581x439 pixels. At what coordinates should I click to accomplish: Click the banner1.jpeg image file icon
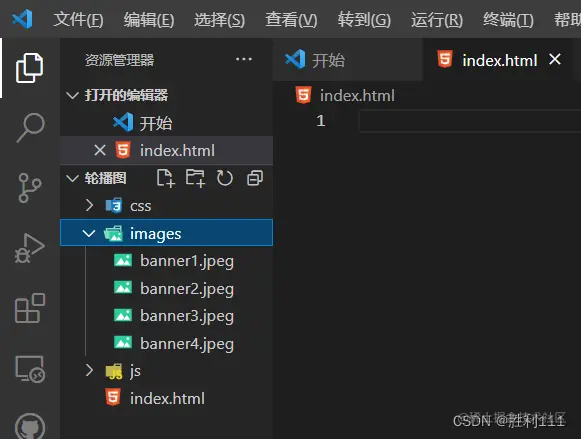[123, 260]
